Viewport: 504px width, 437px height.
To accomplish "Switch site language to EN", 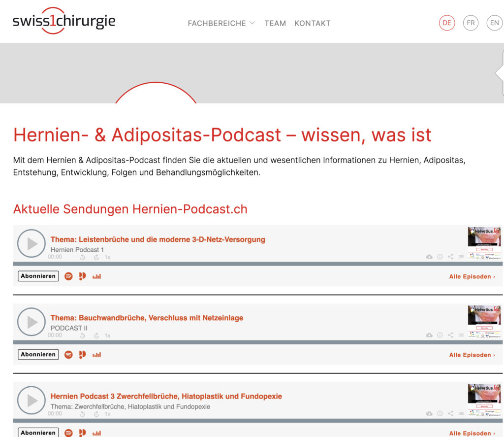I will pos(494,23).
